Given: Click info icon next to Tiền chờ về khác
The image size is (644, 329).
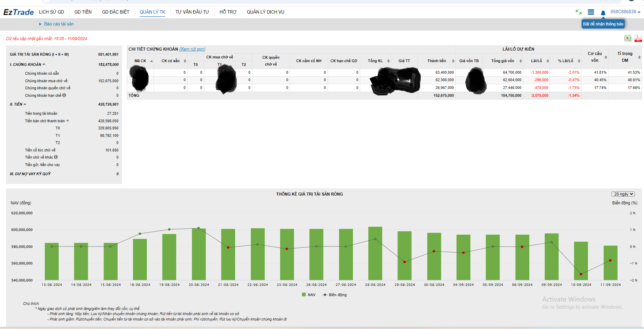Looking at the screenshot, I should coord(56,157).
